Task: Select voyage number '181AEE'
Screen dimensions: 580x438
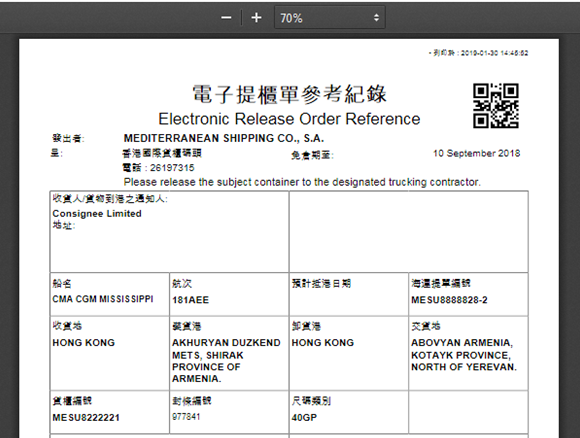Action: pos(190,300)
